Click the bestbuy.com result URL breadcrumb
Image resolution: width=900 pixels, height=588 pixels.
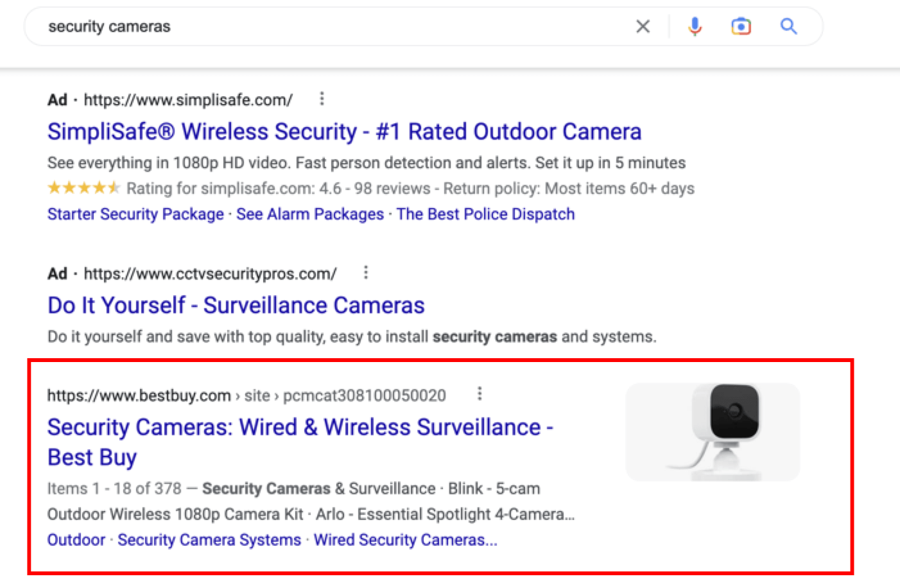pos(247,395)
